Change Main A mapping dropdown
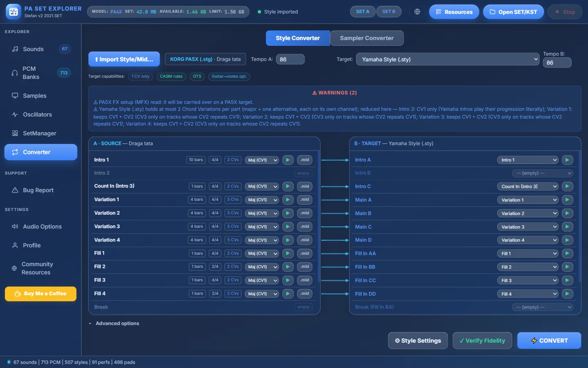Viewport: 588px width, 368px height. pyautogui.click(x=528, y=200)
